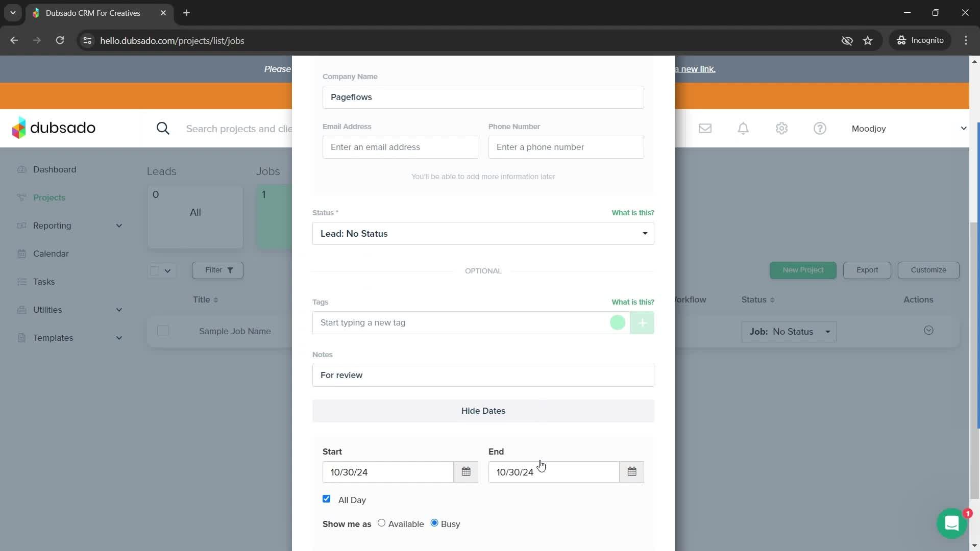Select the All leads tab
This screenshot has width=980, height=551.
pos(195,217)
